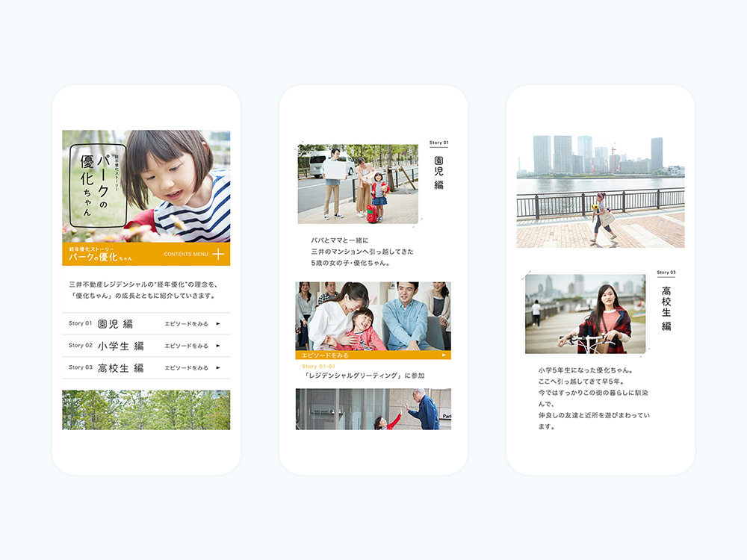The image size is (747, 560).
Task: Click the plus icon beside CONTENTS MENU
Action: pyautogui.click(x=218, y=255)
